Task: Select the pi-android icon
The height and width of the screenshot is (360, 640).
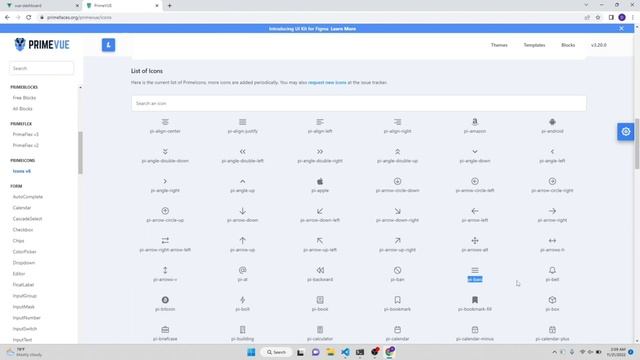Action: [552, 122]
